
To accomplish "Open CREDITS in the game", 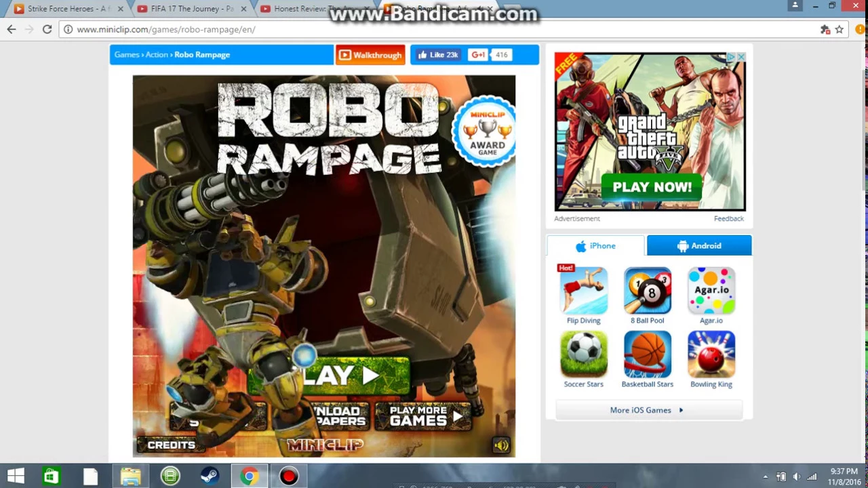I will tap(171, 445).
